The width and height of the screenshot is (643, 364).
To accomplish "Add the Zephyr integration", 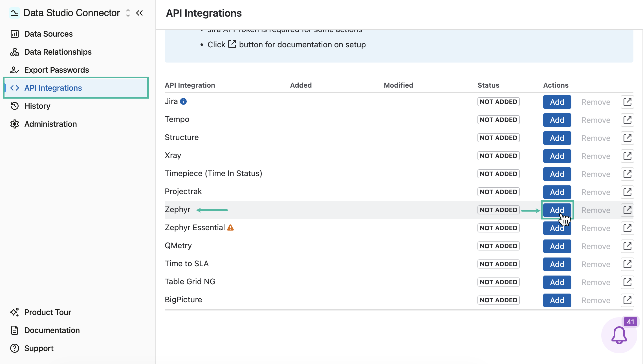I will coord(557,210).
